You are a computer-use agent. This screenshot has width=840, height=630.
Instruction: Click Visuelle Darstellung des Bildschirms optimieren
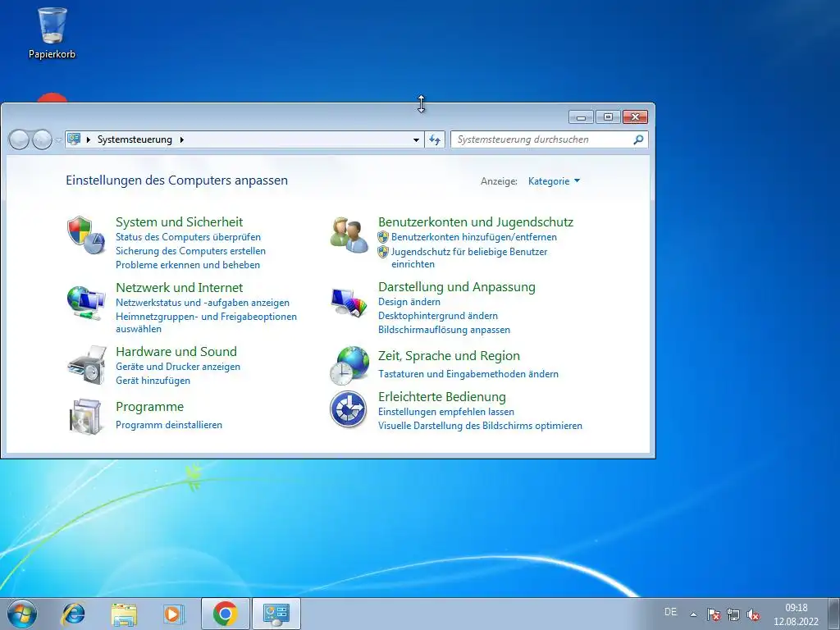480,426
